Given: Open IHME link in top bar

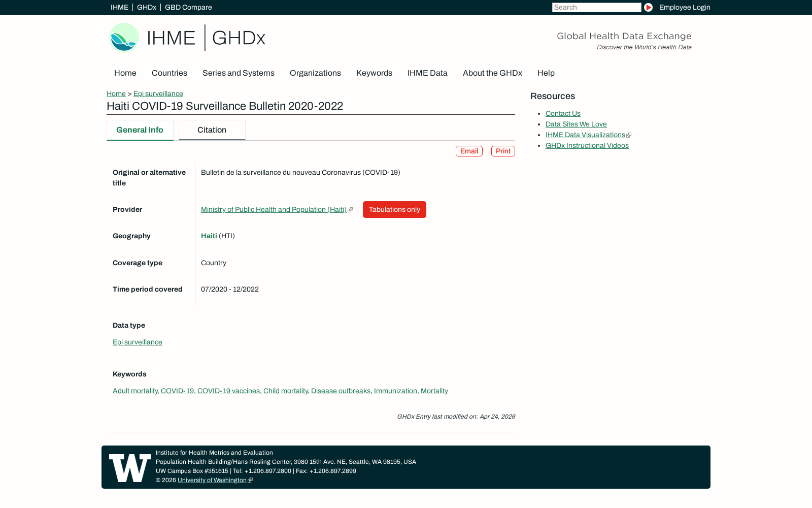Looking at the screenshot, I should 119,7.
